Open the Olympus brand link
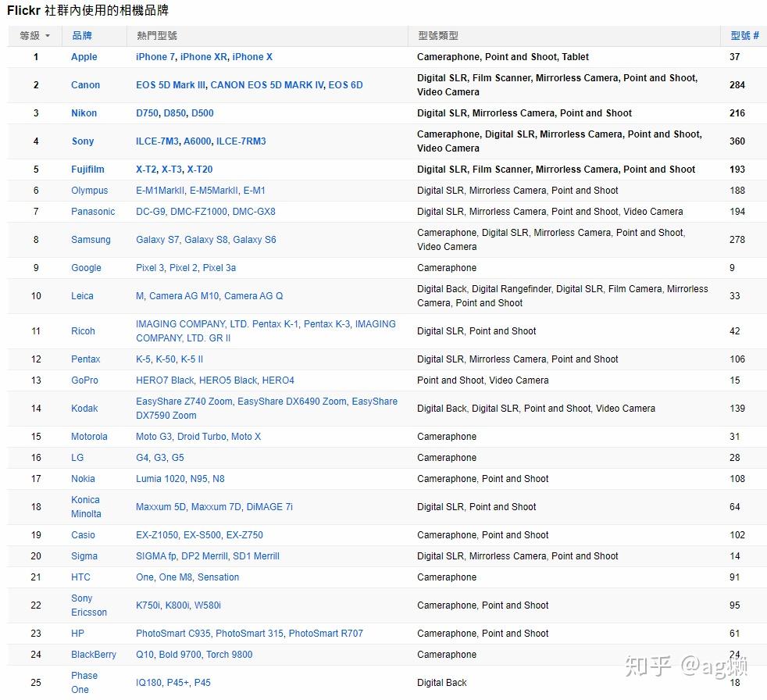The width and height of the screenshot is (767, 700). [x=89, y=191]
